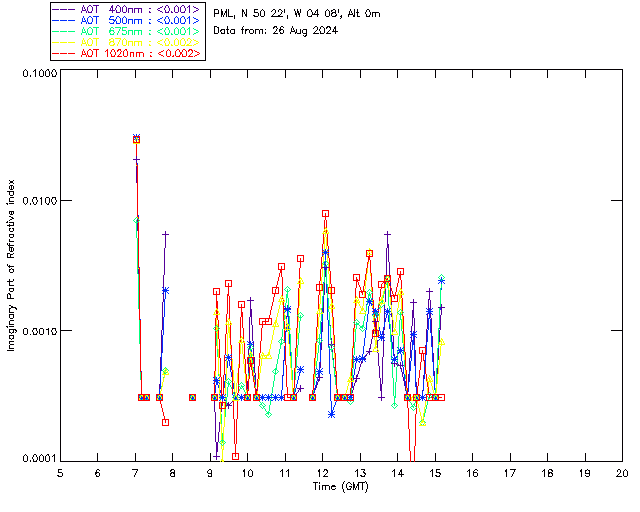Click the x-axis tick label 12

point(322,473)
